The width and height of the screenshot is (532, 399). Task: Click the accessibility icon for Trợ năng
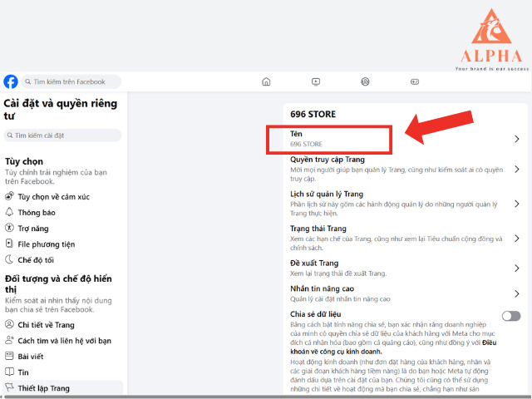9,228
